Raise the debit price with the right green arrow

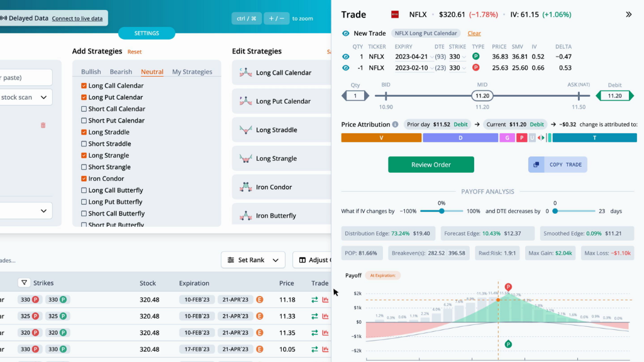pos(631,96)
